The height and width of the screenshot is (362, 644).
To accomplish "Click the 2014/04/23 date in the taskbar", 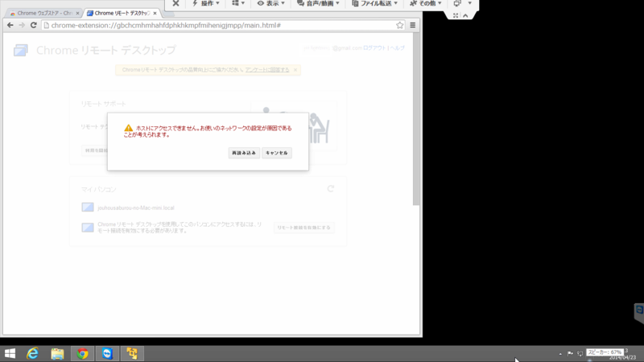I will click(622, 357).
